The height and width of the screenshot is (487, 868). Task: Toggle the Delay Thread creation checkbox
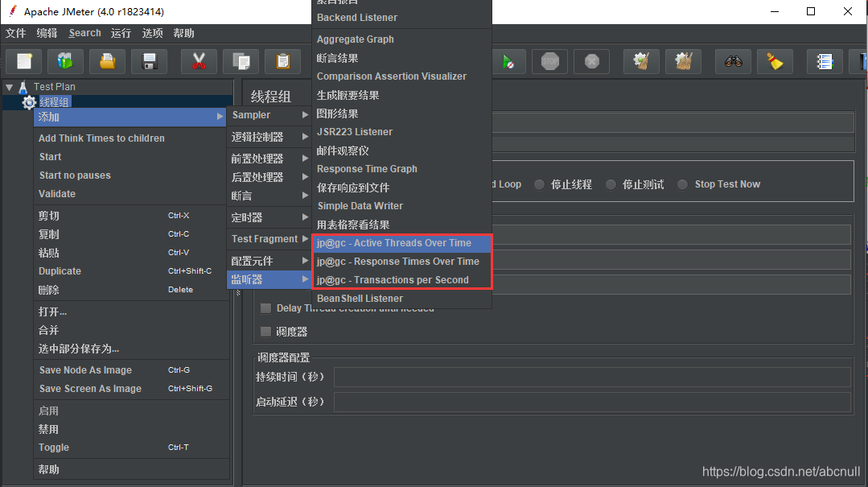[x=265, y=308]
